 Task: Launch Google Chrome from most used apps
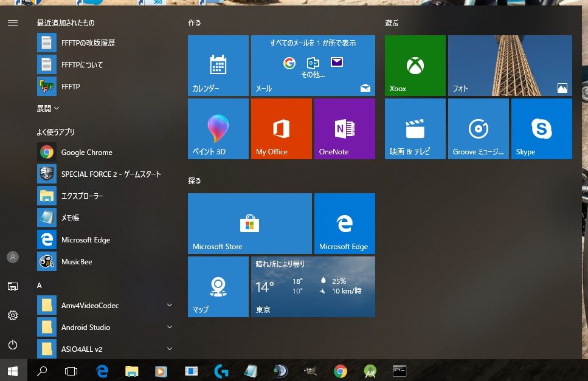tap(105, 152)
